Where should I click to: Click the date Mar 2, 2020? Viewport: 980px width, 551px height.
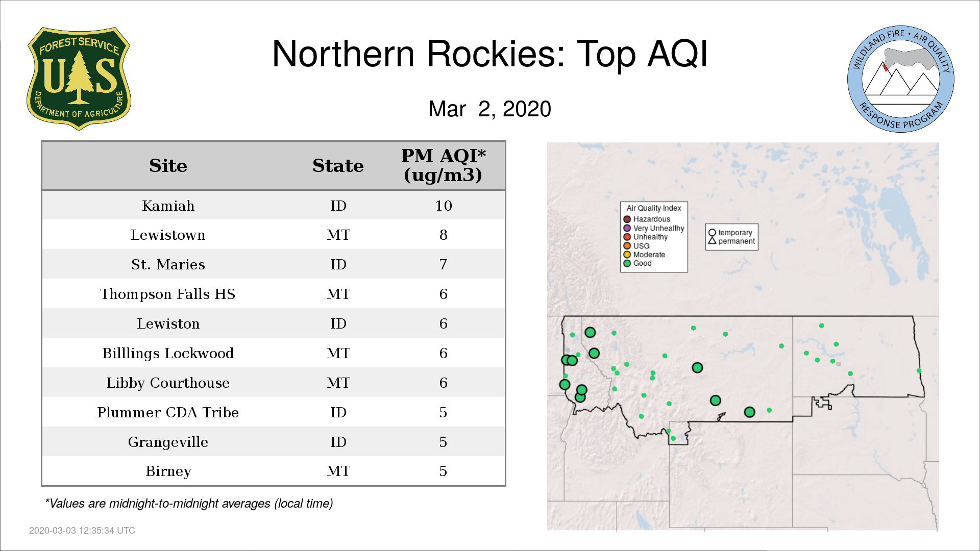tap(489, 109)
